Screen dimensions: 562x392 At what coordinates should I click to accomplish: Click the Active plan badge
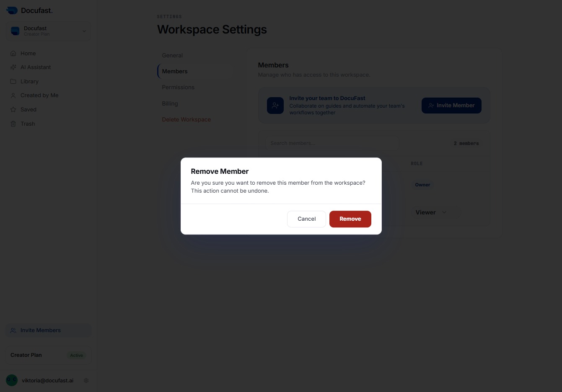click(76, 355)
